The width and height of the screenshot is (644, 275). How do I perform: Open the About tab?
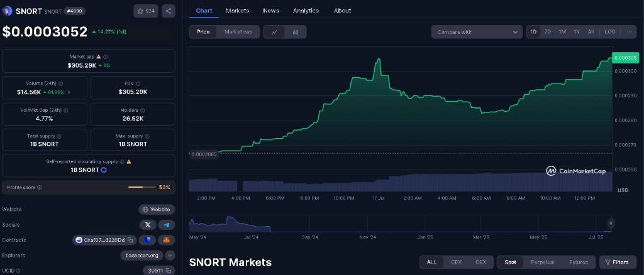tap(343, 11)
